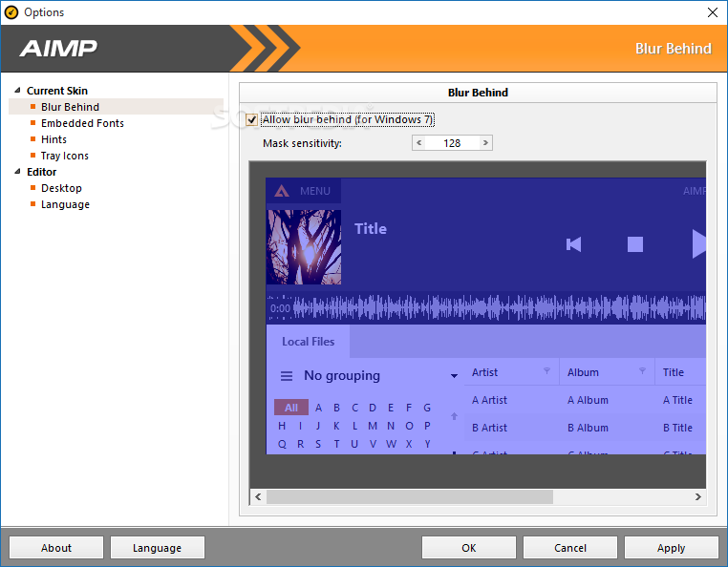Increase mask sensitivity with right arrow
This screenshot has width=728, height=567.
[485, 143]
